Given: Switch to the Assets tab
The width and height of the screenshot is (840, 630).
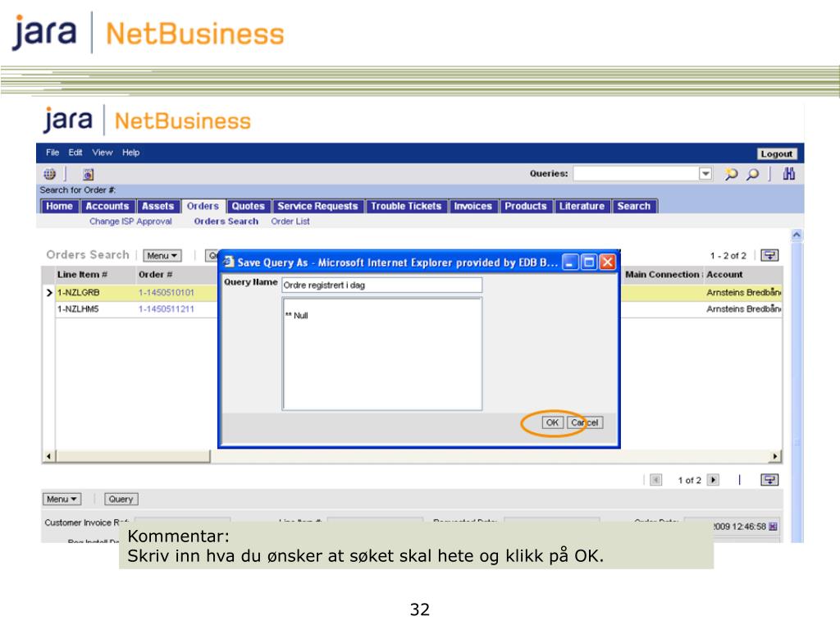Looking at the screenshot, I should point(158,206).
